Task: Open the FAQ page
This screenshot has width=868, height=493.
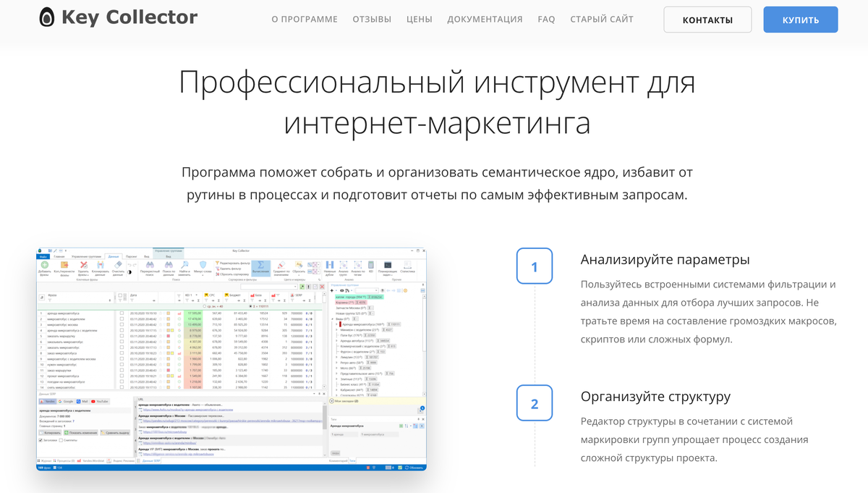Action: 546,20
